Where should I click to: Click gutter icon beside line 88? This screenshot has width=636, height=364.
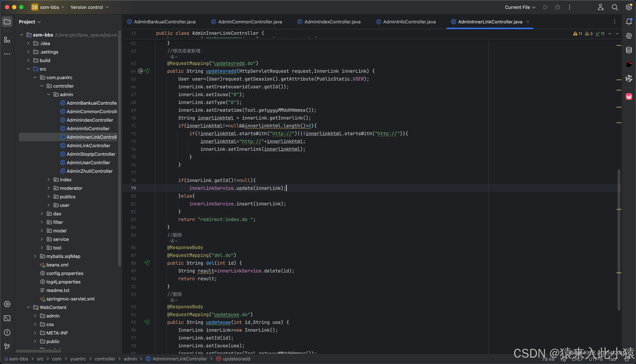(x=147, y=263)
